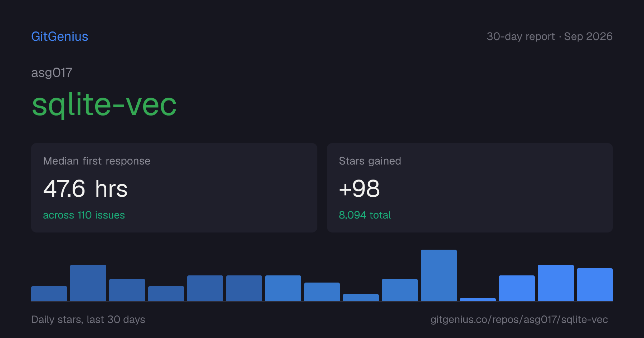Screen dimensions: 644x338
Task: Click the second-to-last chart bar
Action: coord(556,283)
